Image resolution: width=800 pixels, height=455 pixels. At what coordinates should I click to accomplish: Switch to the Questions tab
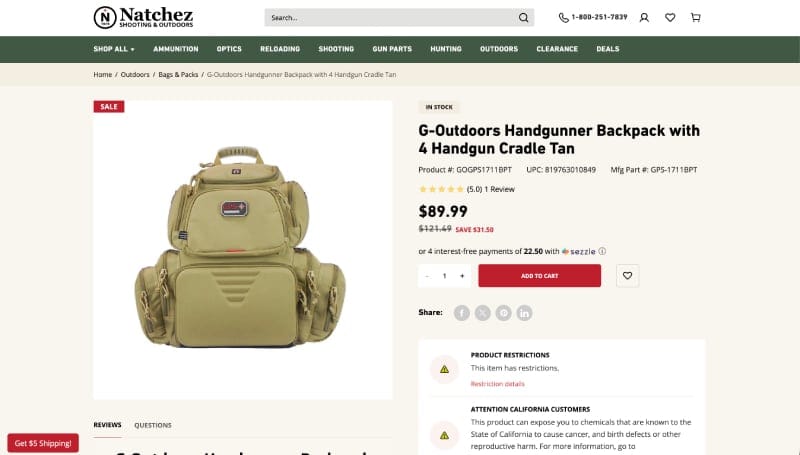[153, 425]
